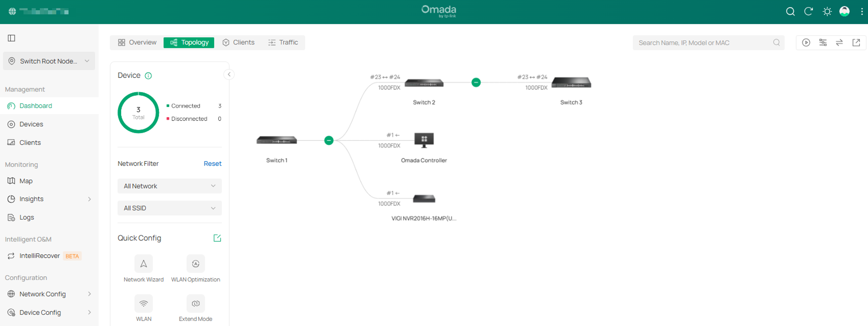Collapse Switch 2 branch node toggle
Image resolution: width=868 pixels, height=326 pixels.
coord(476,82)
